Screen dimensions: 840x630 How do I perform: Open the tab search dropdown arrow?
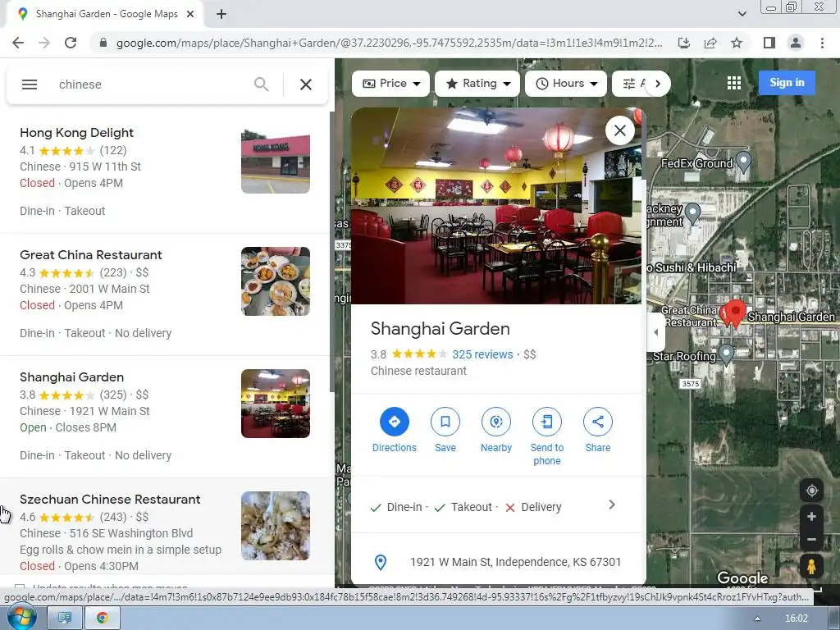point(742,15)
